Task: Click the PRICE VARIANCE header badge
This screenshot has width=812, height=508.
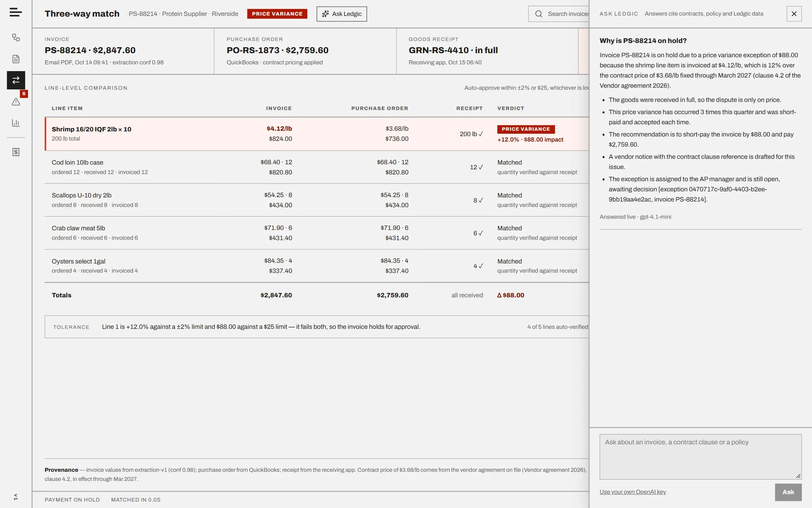Action: [x=277, y=14]
